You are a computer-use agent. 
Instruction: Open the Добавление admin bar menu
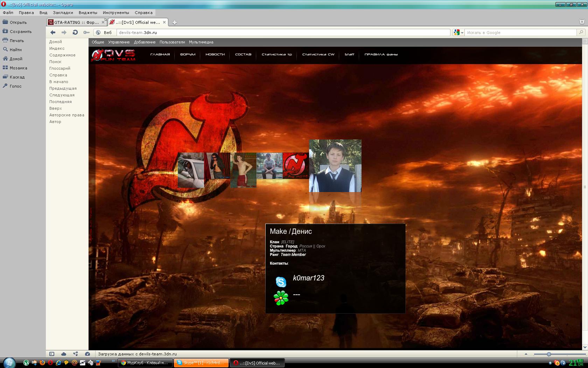point(145,42)
